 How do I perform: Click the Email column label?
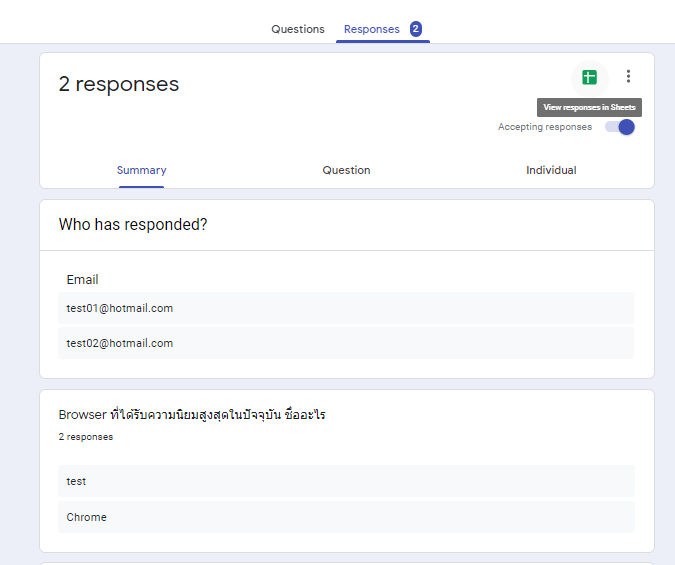83,280
